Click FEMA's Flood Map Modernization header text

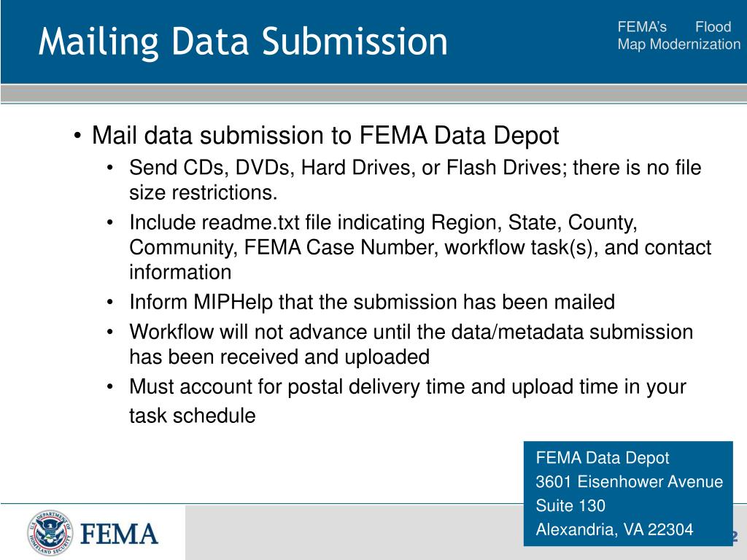point(679,35)
